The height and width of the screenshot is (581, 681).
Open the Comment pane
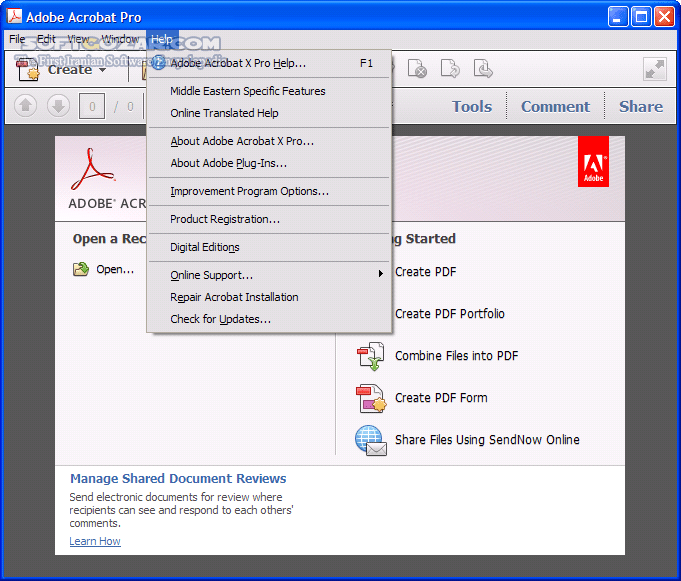pos(555,106)
